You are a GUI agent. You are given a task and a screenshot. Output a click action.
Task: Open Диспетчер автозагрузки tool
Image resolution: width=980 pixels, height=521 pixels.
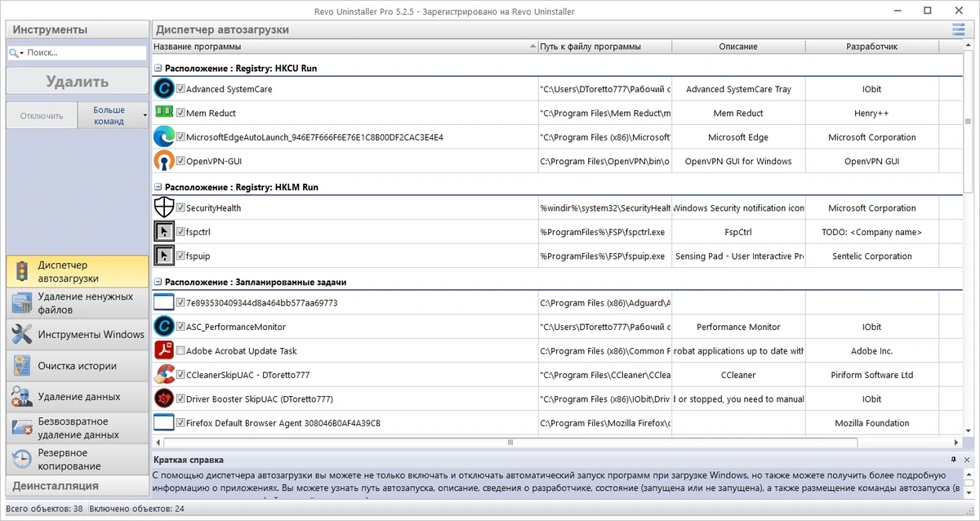click(78, 272)
